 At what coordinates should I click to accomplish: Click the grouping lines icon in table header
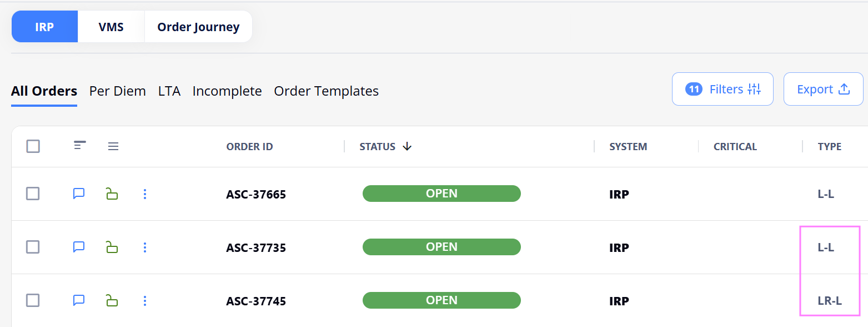click(80, 146)
